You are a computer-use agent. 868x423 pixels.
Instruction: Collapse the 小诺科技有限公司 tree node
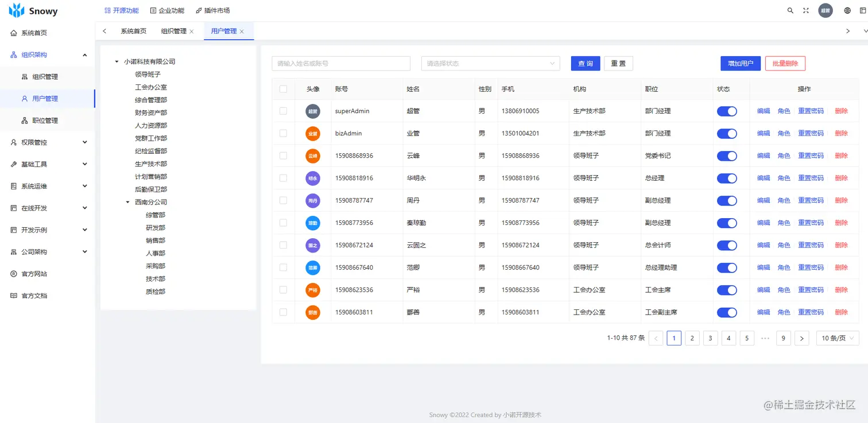coord(117,61)
